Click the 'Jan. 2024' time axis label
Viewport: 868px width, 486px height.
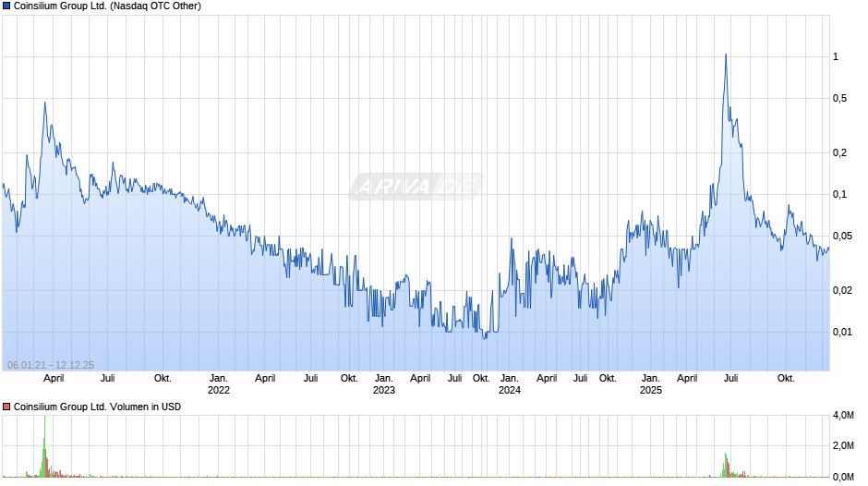[x=510, y=384]
